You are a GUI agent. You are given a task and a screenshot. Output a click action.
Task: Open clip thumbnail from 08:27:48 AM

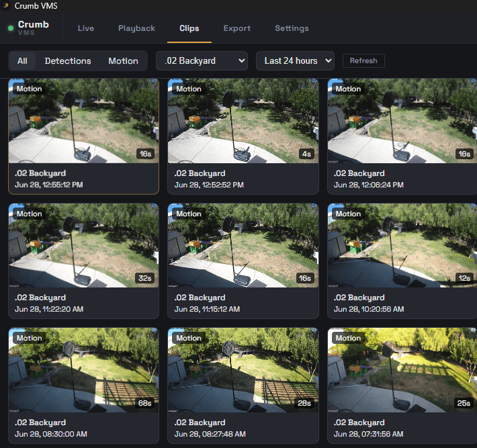pyautogui.click(x=243, y=370)
